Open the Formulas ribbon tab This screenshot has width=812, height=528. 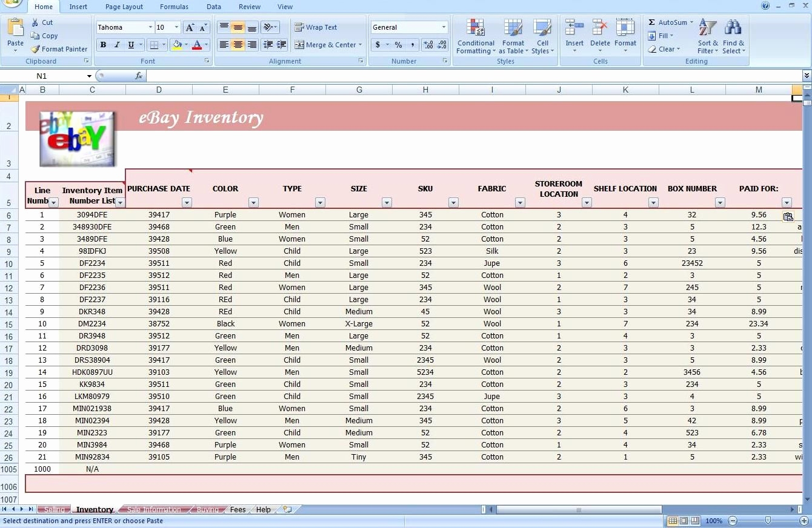pyautogui.click(x=174, y=7)
